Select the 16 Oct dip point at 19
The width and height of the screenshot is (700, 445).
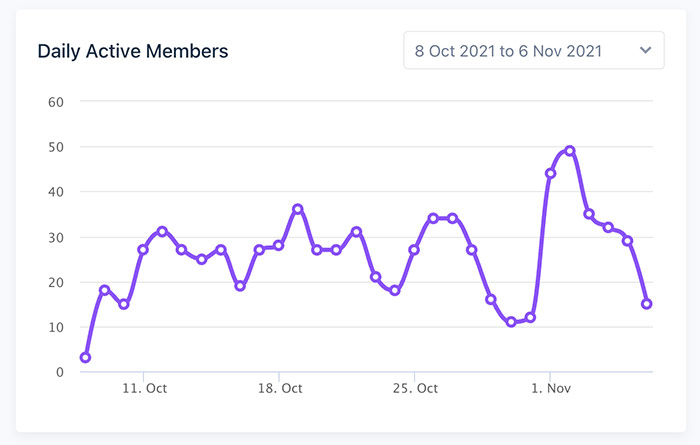240,286
